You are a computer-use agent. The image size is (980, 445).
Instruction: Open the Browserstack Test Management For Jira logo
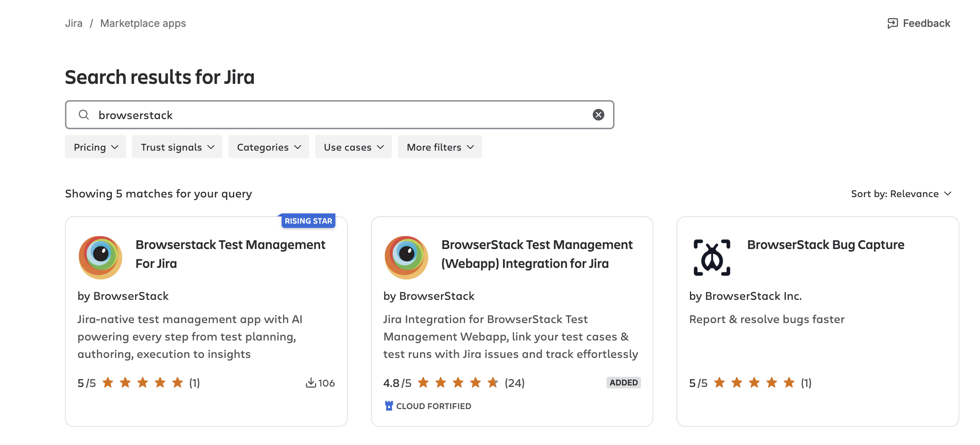101,257
